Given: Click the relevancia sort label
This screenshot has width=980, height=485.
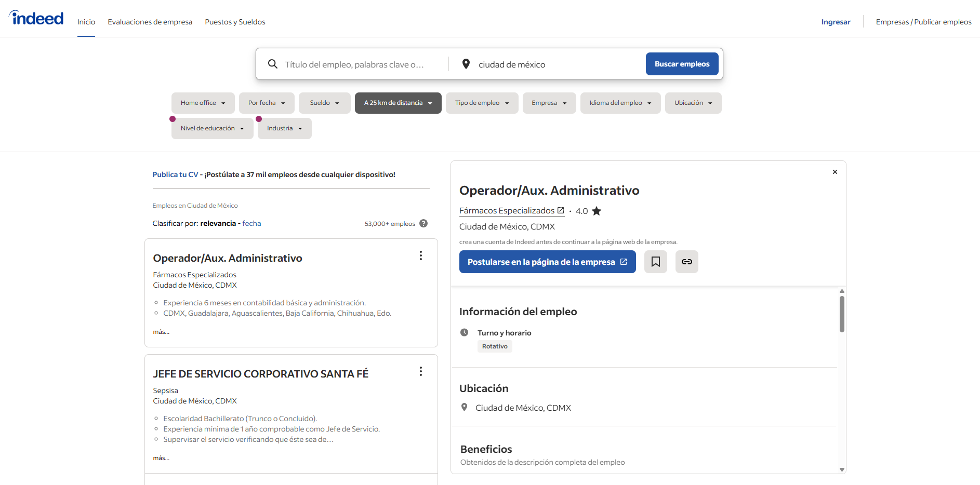Looking at the screenshot, I should (x=218, y=223).
